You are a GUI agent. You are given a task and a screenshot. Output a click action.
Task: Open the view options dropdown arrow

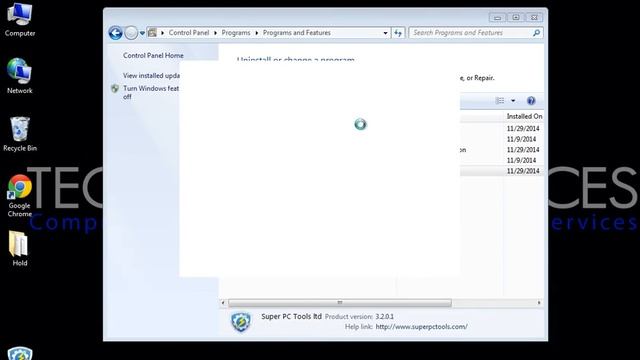tap(513, 101)
